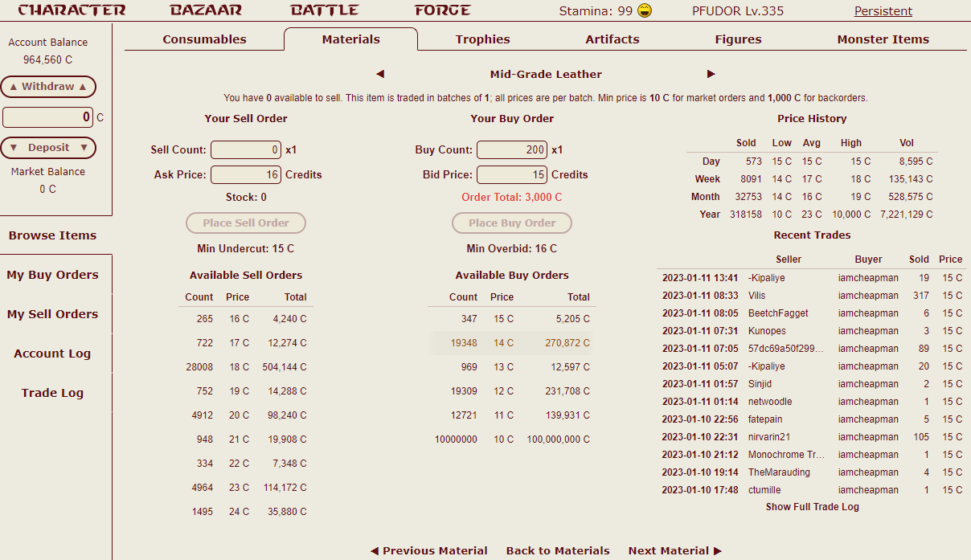Go to previous item with left arrow
The image size is (971, 560).
[380, 74]
